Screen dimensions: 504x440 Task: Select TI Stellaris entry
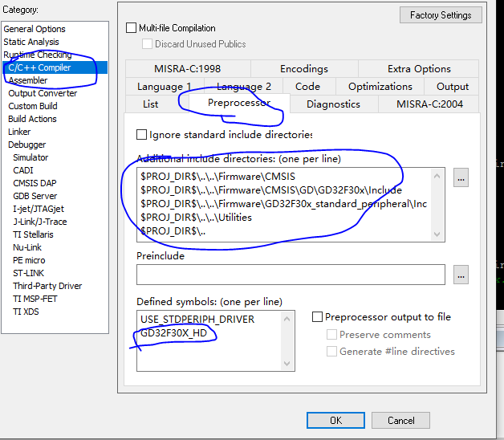click(33, 234)
